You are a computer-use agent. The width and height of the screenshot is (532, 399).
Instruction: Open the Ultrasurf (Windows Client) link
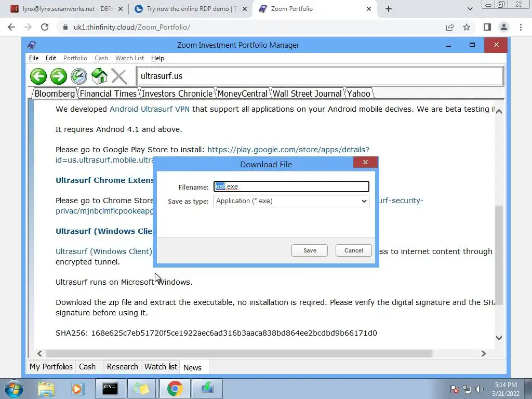tap(104, 251)
